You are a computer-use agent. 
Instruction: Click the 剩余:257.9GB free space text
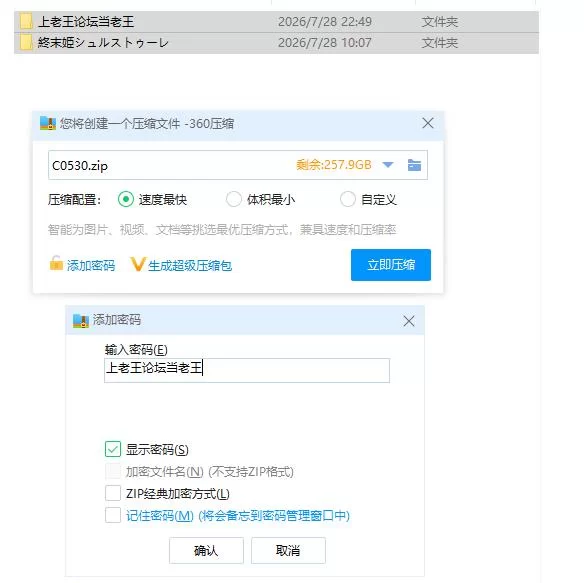(334, 165)
